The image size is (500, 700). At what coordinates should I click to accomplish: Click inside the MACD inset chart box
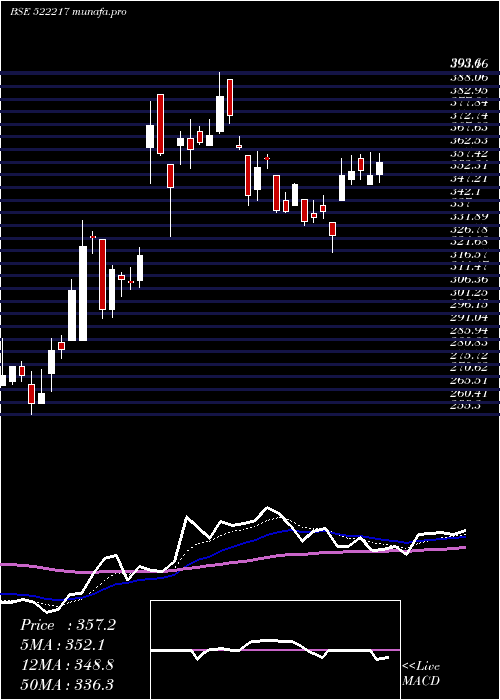point(275,650)
